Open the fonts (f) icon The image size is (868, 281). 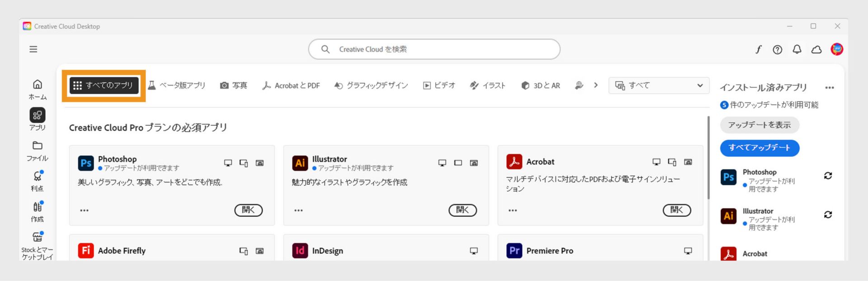pos(759,49)
